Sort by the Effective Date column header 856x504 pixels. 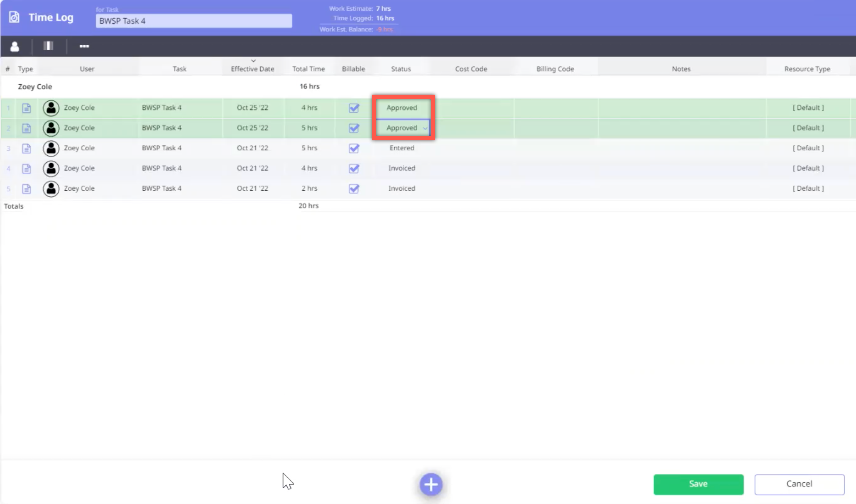pyautogui.click(x=252, y=69)
